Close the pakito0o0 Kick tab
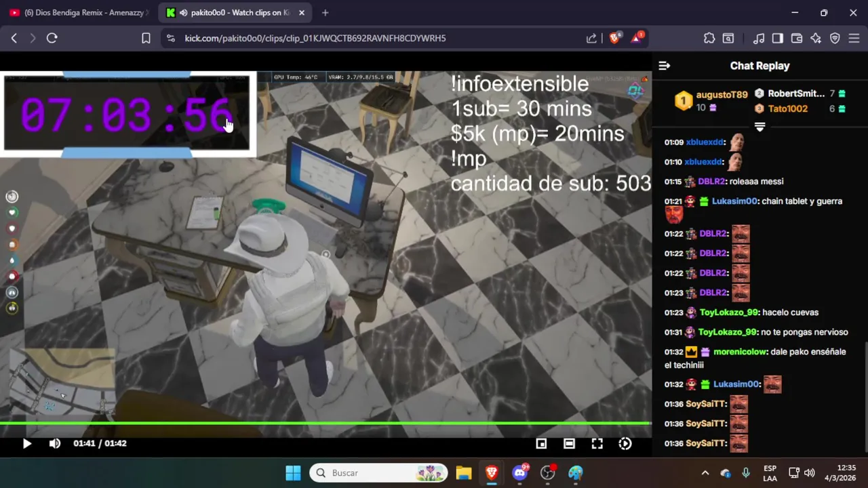The image size is (868, 488). pyautogui.click(x=302, y=13)
